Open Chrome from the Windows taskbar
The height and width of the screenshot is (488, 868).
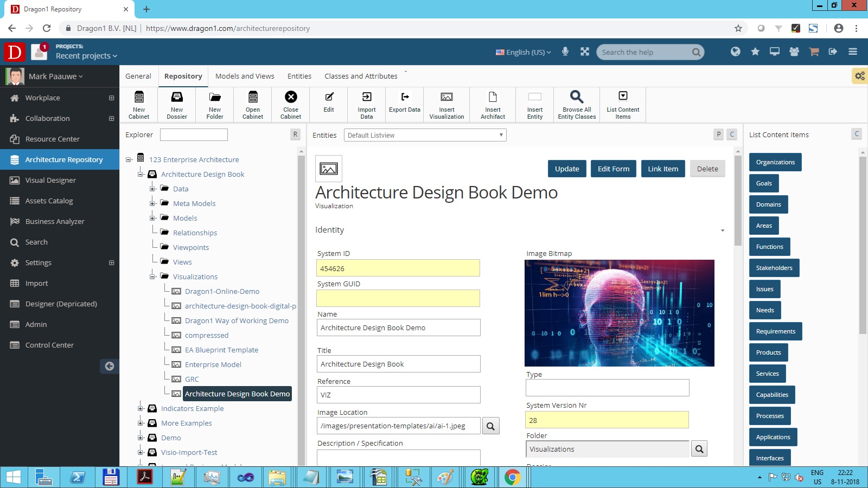pyautogui.click(x=512, y=477)
